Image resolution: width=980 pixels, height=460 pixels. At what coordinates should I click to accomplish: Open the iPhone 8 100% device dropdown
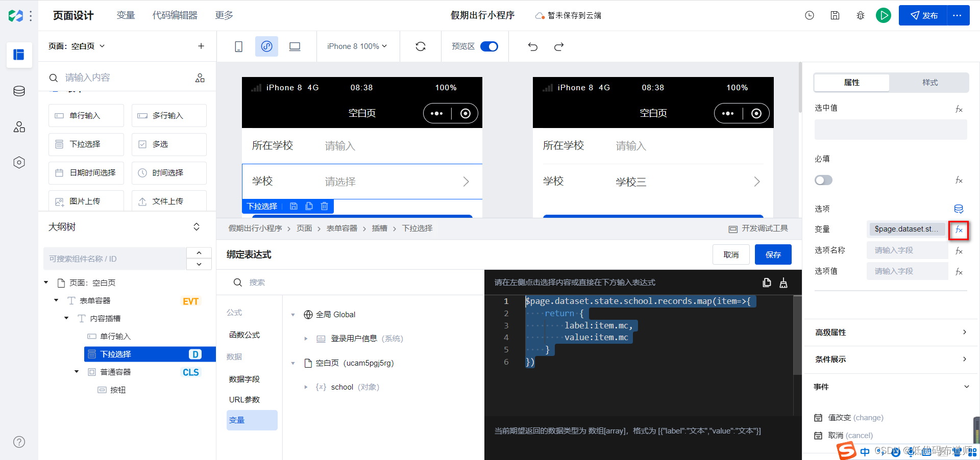click(357, 46)
